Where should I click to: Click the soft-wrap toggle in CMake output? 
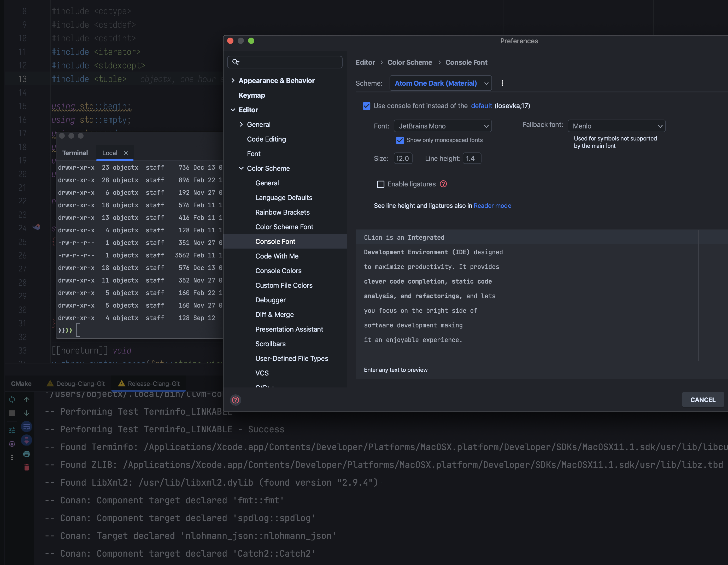pyautogui.click(x=27, y=427)
